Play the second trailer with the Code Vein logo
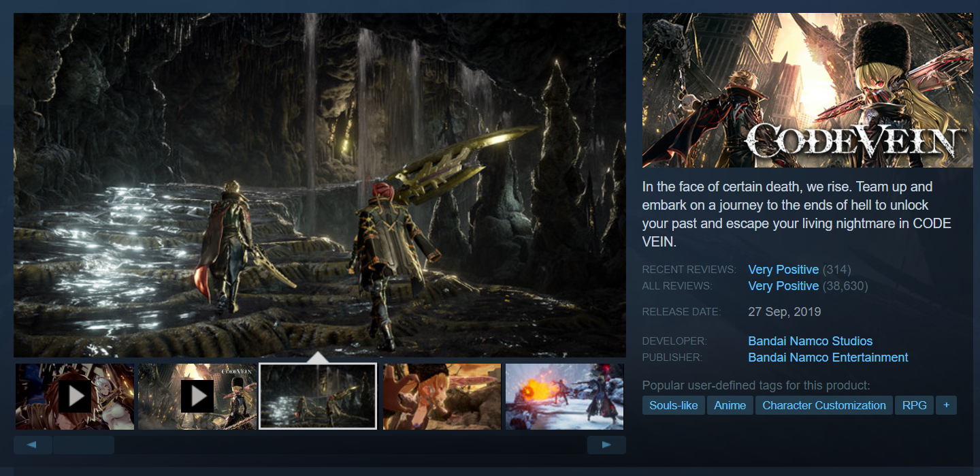 pyautogui.click(x=197, y=396)
